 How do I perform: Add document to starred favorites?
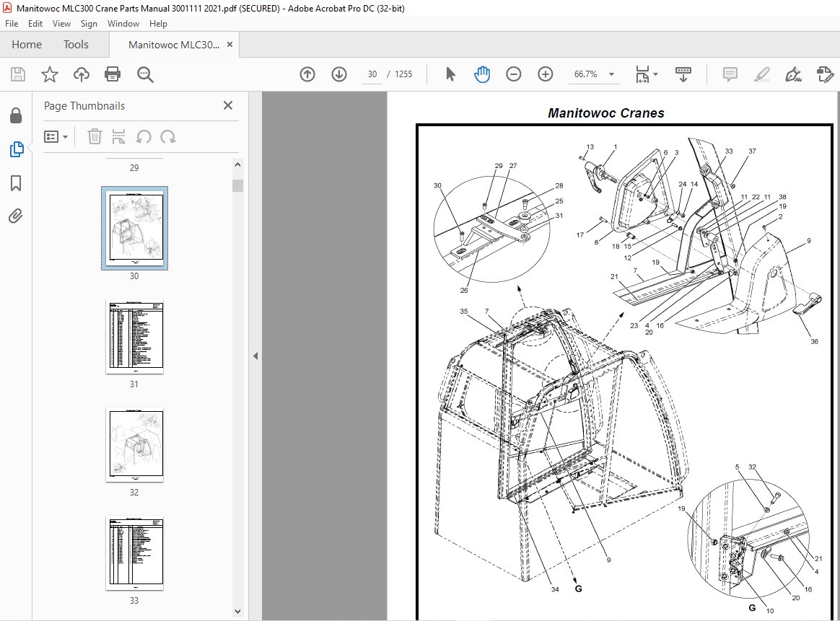50,74
